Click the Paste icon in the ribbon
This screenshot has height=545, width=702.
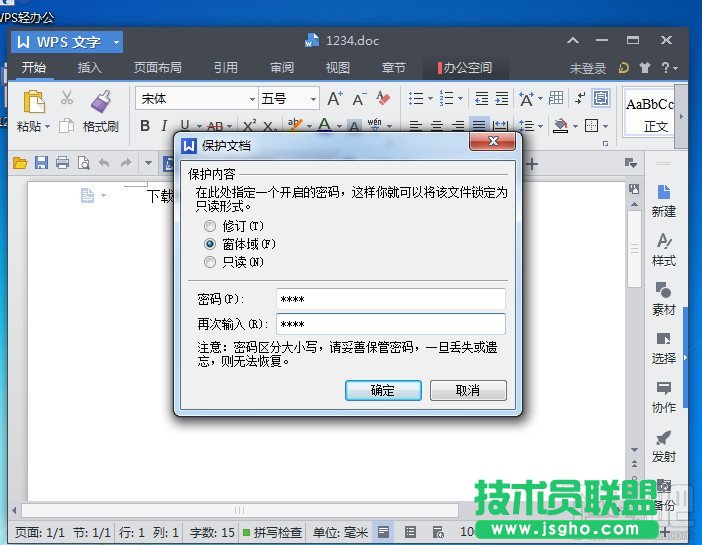tap(34, 102)
